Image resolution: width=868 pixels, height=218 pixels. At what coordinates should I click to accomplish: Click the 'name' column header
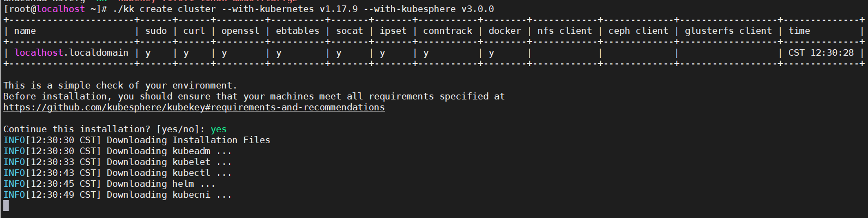click(x=25, y=31)
